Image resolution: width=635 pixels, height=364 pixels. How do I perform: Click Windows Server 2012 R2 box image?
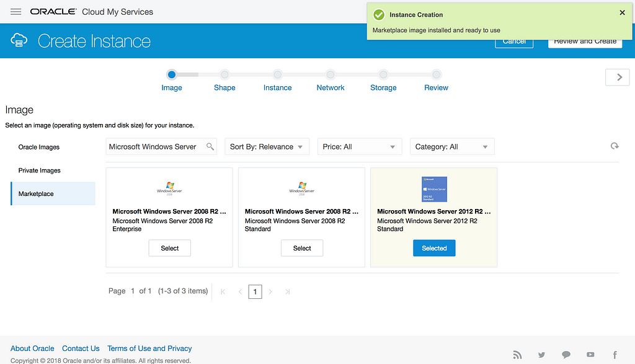click(434, 189)
